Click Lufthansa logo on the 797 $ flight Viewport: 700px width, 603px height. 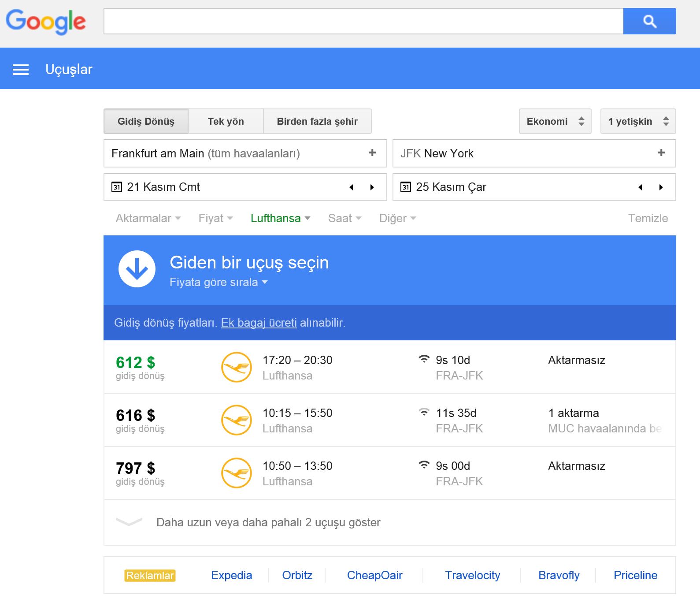pos(237,473)
